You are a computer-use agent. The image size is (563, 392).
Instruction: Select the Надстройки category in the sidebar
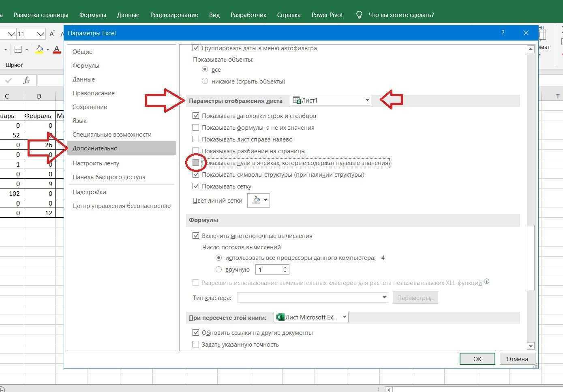point(89,192)
